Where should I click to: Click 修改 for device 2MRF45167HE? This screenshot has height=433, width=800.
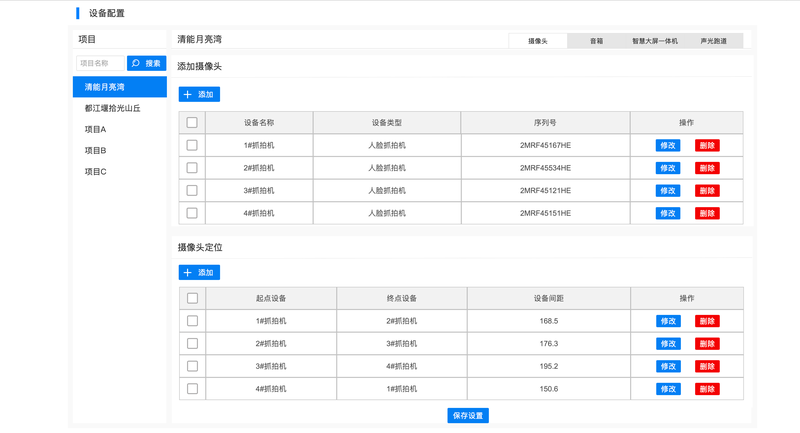click(x=668, y=145)
